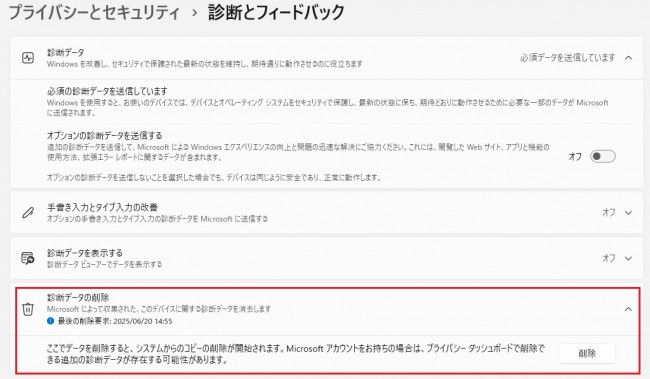Click the 診断とフィードバック page title

276,12
